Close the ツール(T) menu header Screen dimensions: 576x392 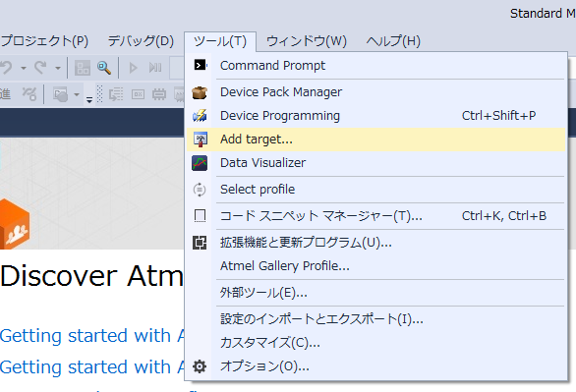point(220,41)
